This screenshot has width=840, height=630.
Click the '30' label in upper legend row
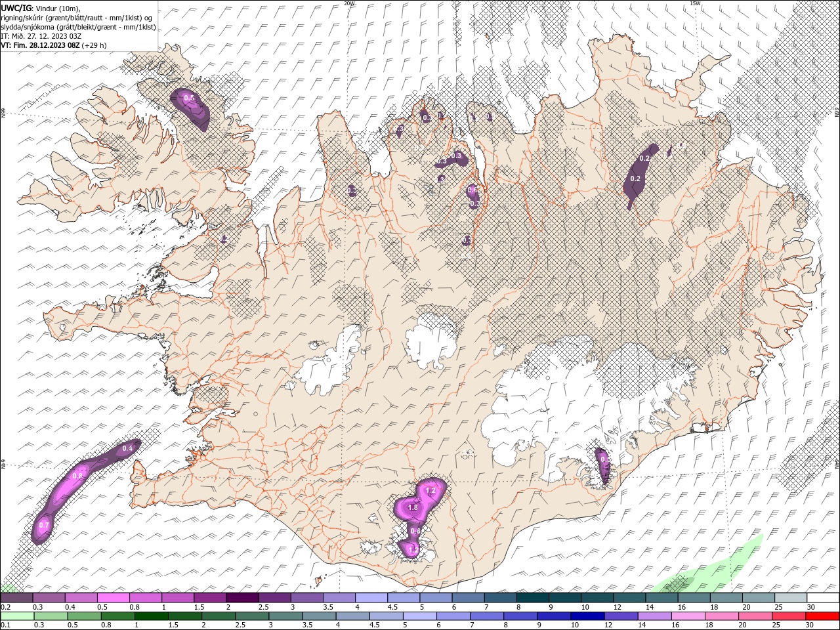tap(810, 607)
